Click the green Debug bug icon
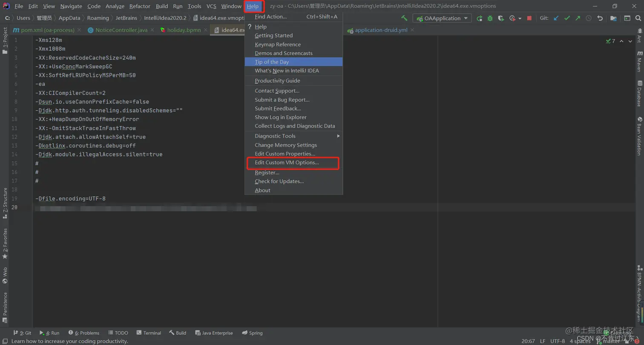 pyautogui.click(x=490, y=18)
